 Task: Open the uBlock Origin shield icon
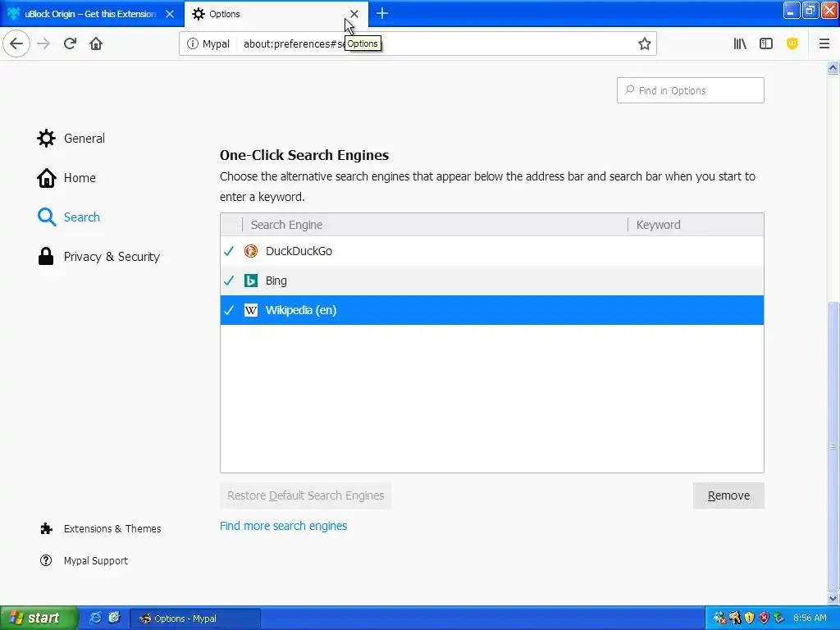792,44
